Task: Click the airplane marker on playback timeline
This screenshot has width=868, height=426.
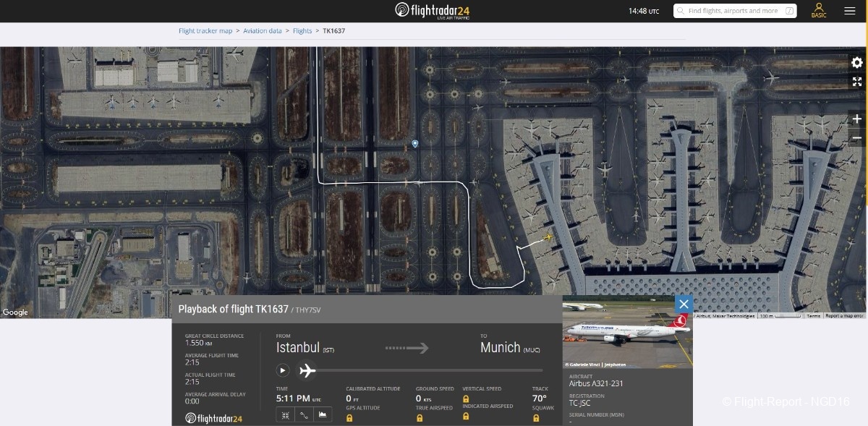Action: pos(307,370)
